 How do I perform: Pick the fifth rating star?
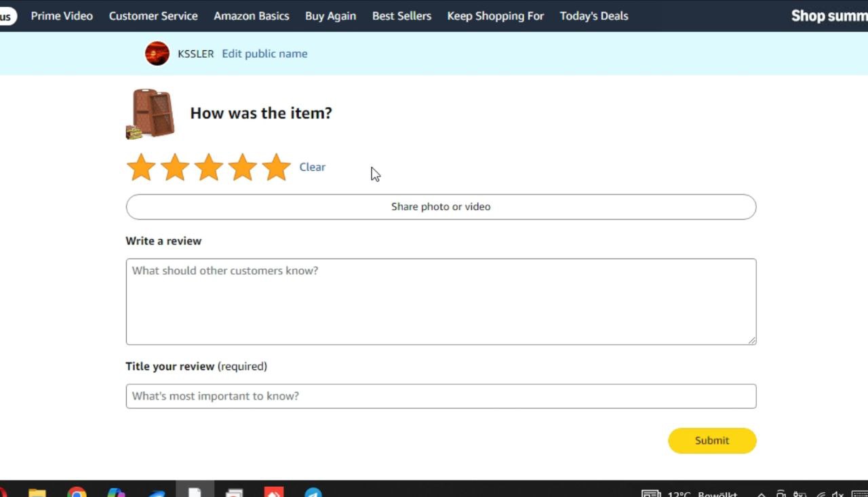click(277, 167)
